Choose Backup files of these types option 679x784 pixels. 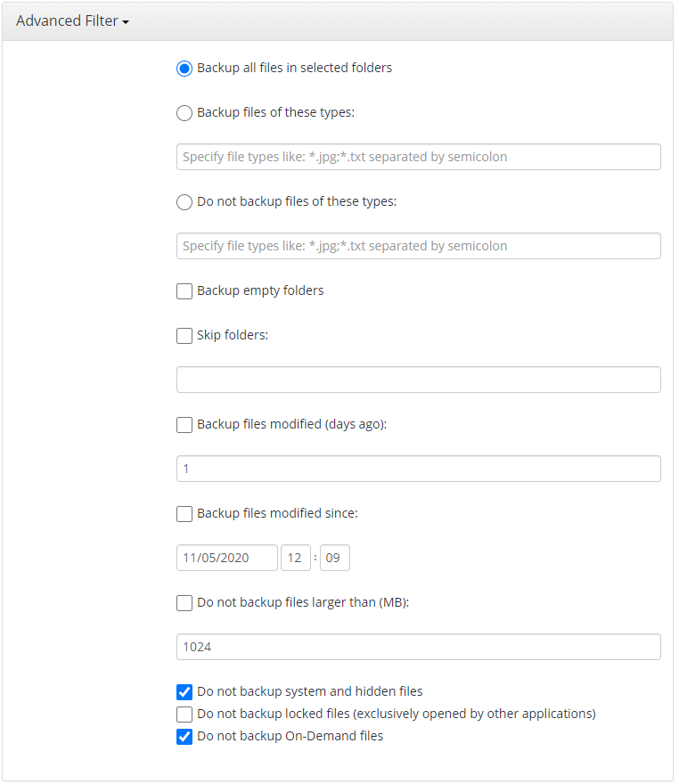(184, 113)
